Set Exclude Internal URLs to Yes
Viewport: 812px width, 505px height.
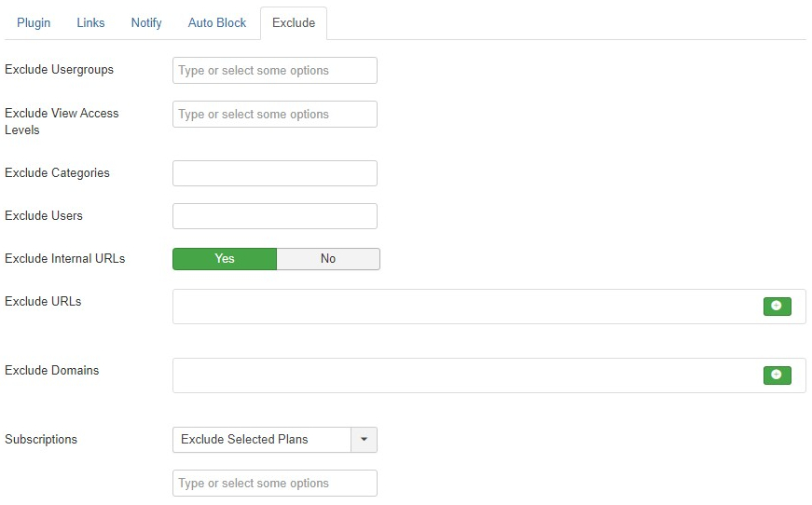(225, 259)
